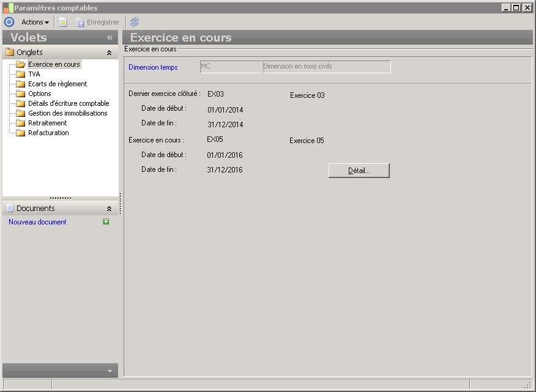This screenshot has width=536, height=392.
Task: Click the blue circular icon in toolbar
Action: tap(9, 22)
